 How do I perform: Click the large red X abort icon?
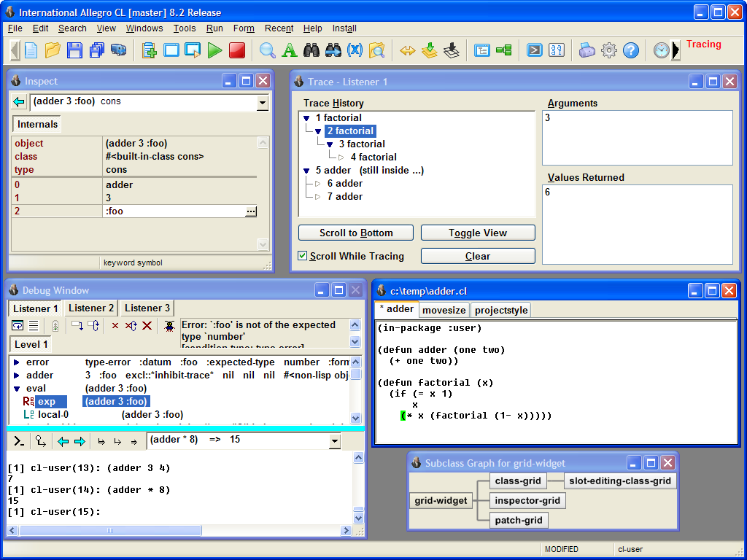pos(147,326)
